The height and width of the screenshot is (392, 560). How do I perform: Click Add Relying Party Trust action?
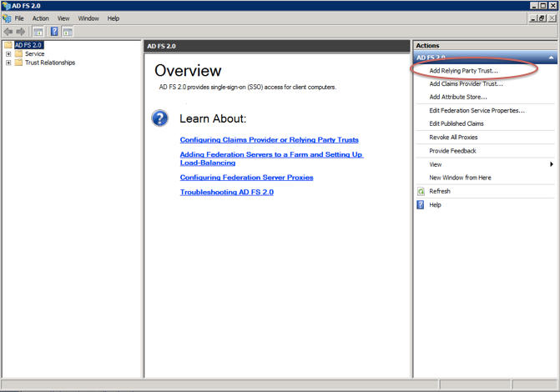(x=463, y=71)
